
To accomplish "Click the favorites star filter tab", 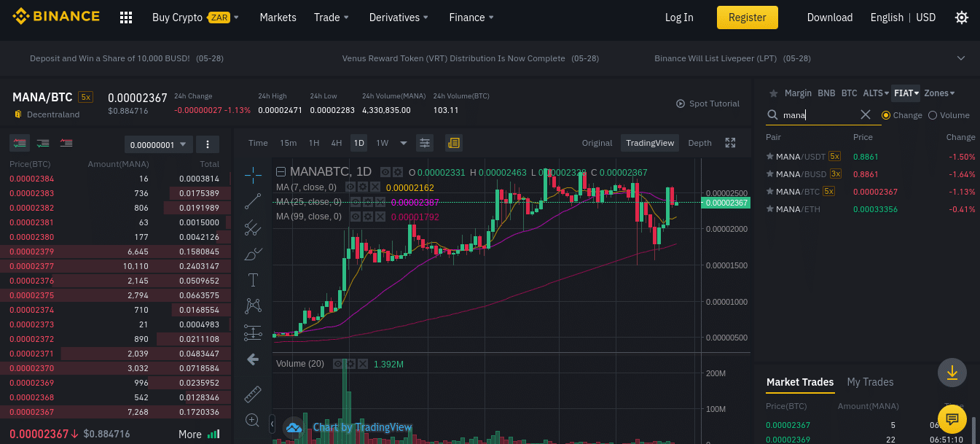I will (x=772, y=93).
